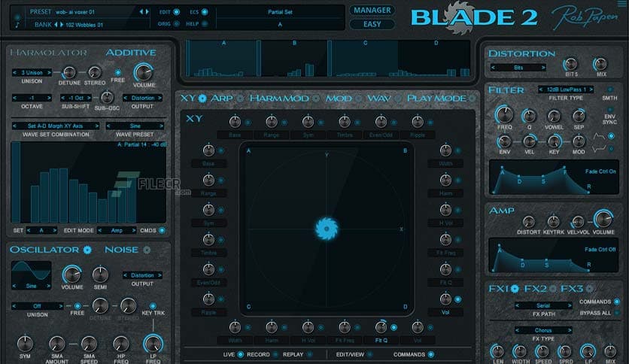Click the Filter envelope display
629x364 pixels.
pos(554,177)
